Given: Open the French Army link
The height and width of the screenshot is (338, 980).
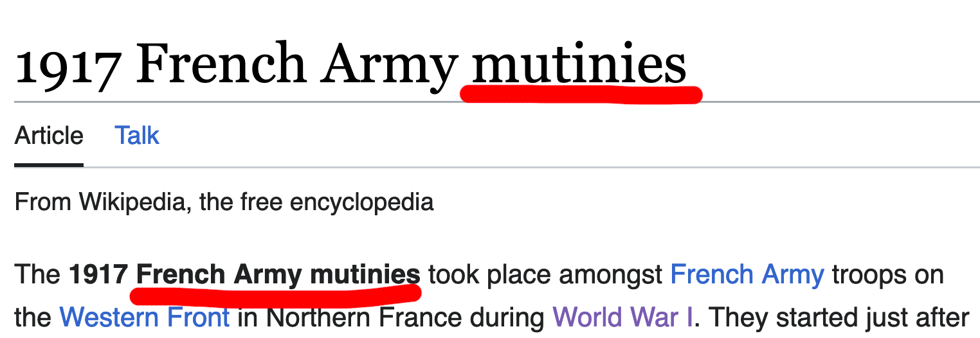Looking at the screenshot, I should tap(747, 274).
